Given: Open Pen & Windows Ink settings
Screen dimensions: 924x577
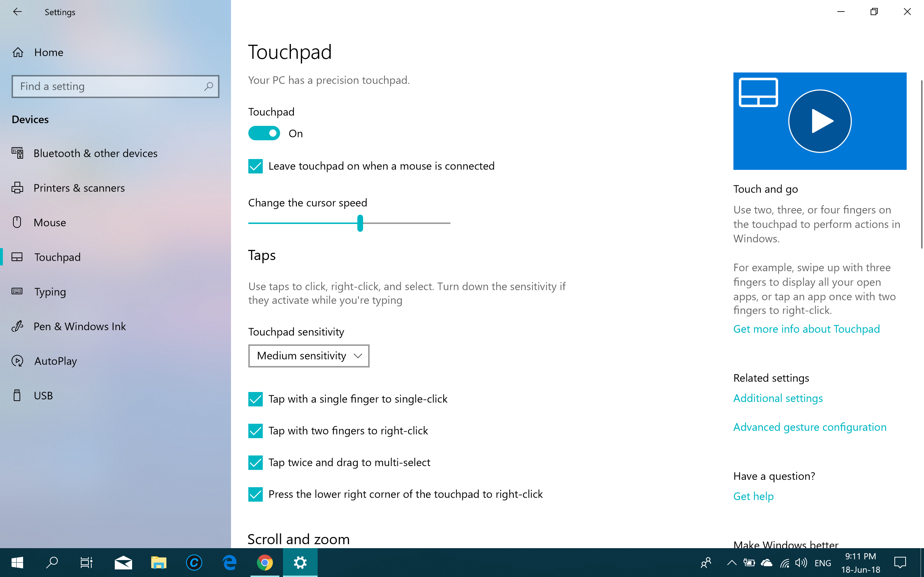Looking at the screenshot, I should point(79,326).
